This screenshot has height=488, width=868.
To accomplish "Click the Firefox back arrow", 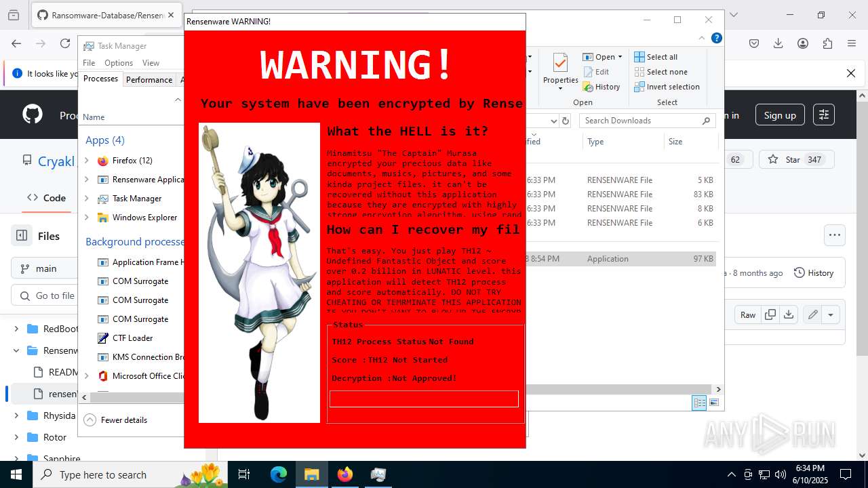I will [x=16, y=43].
